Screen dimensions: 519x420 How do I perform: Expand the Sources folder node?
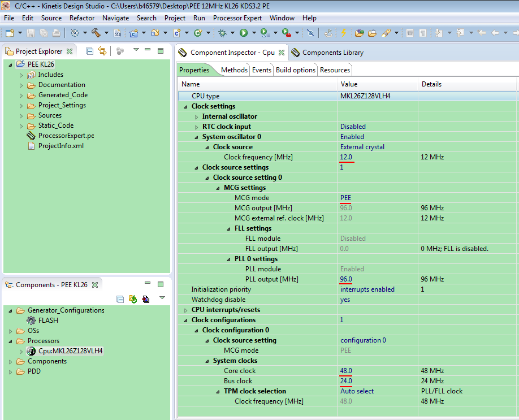coord(21,116)
